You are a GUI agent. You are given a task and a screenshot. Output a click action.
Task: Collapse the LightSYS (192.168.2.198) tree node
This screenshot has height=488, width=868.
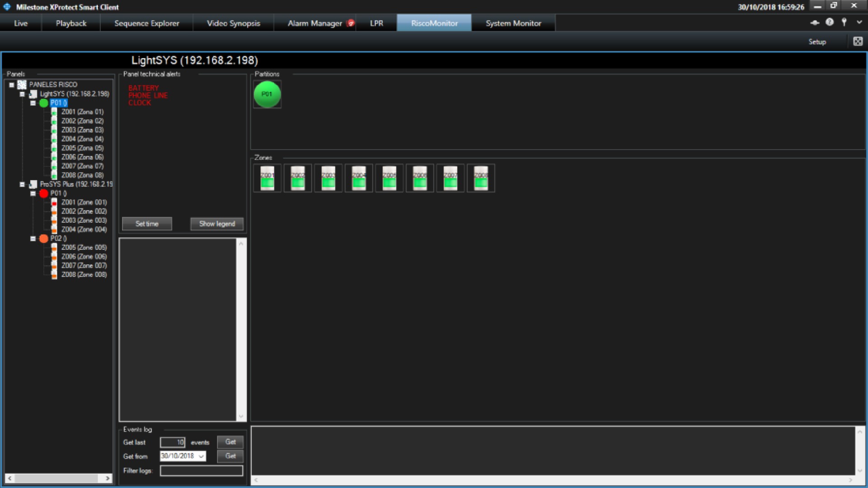point(22,94)
